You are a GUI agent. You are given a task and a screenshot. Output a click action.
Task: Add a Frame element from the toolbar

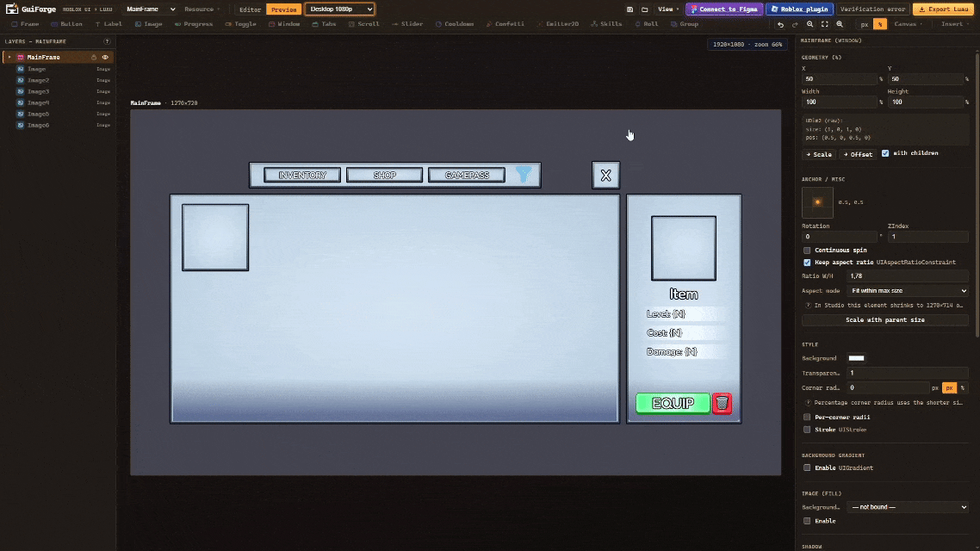[25, 24]
